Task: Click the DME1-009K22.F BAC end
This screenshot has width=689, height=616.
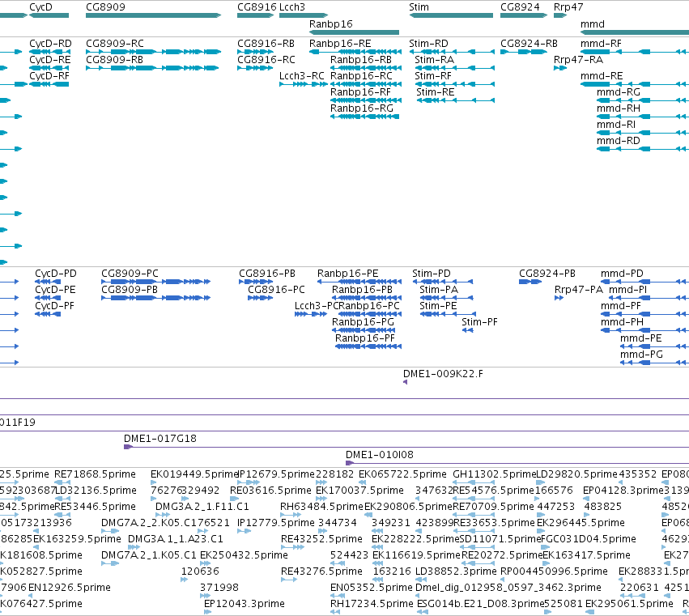Action: [405, 382]
